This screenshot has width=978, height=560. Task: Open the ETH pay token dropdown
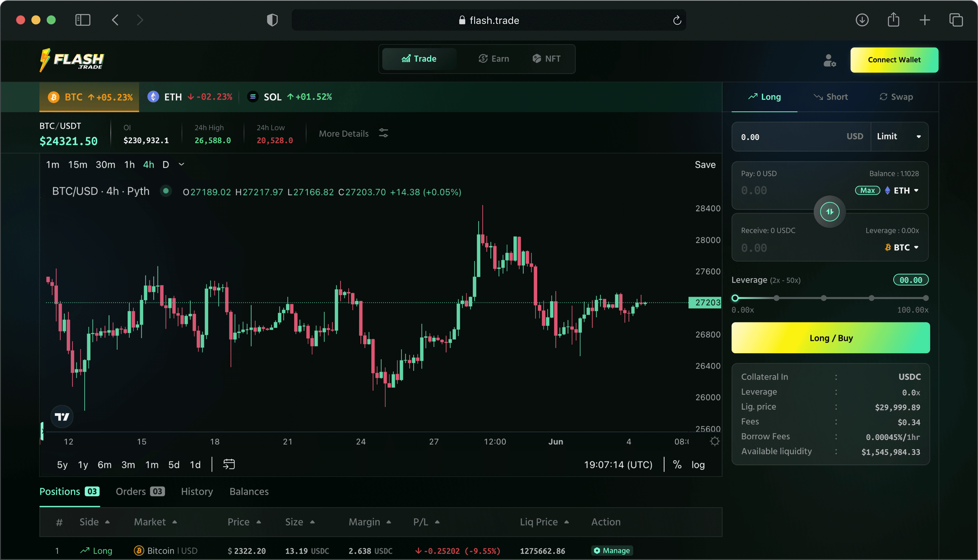click(902, 190)
